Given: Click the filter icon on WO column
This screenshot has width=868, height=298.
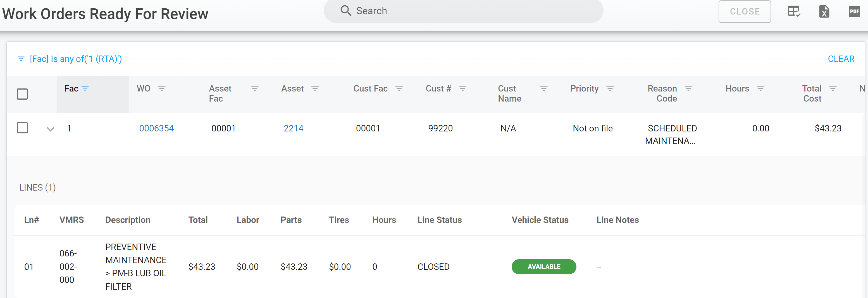Looking at the screenshot, I should pyautogui.click(x=162, y=88).
